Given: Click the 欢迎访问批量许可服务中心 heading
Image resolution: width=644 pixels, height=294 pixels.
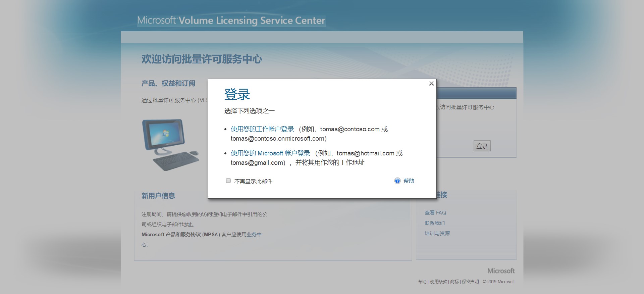Looking at the screenshot, I should point(202,59).
